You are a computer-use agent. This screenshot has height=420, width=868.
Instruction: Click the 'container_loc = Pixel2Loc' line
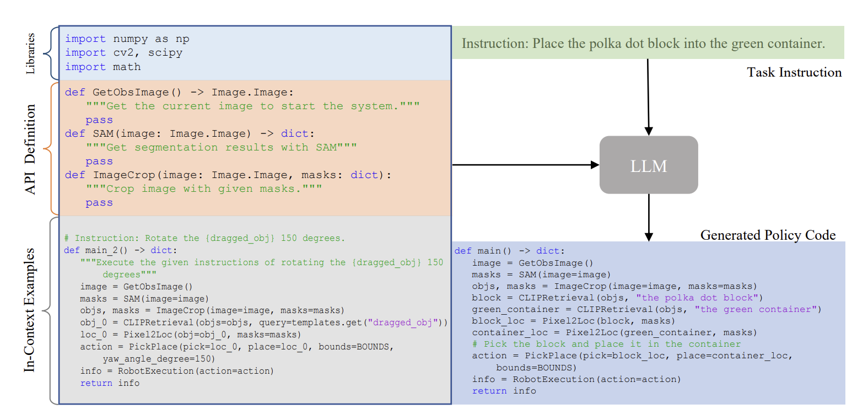[614, 332]
